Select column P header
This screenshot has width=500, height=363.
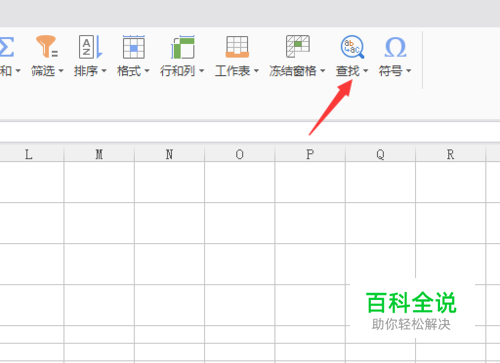click(x=310, y=154)
